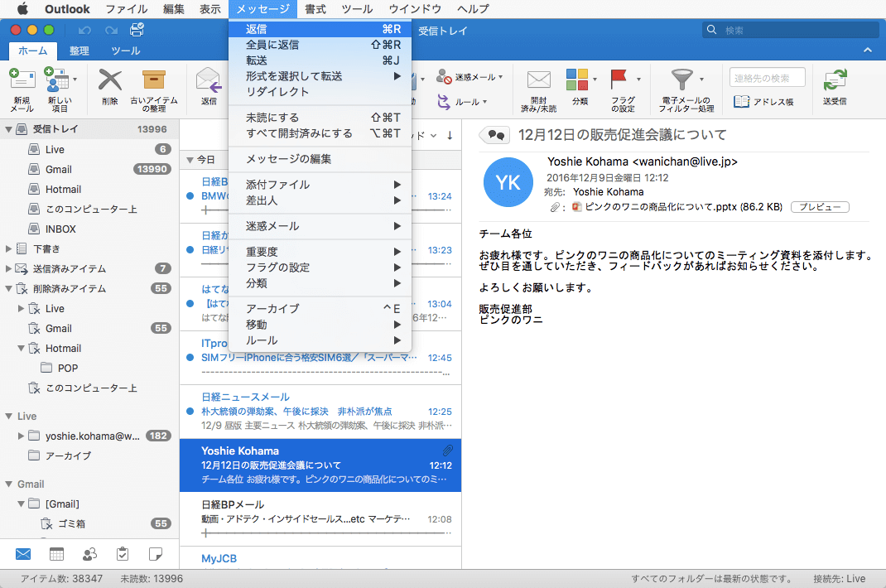Choose 全員に返信 menu entry
This screenshot has height=588, width=886.
320,45
